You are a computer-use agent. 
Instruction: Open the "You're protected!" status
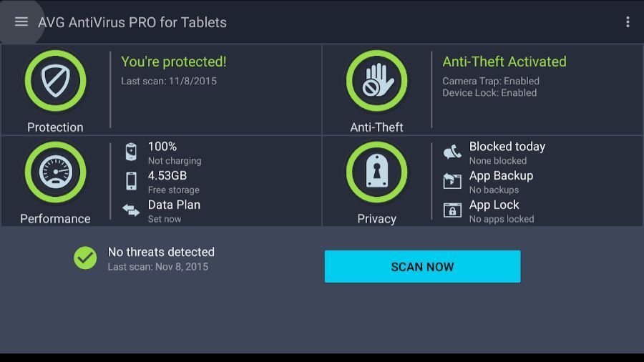[174, 62]
